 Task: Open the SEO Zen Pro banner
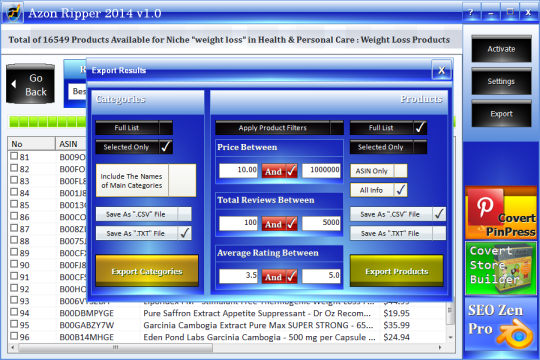point(501,325)
